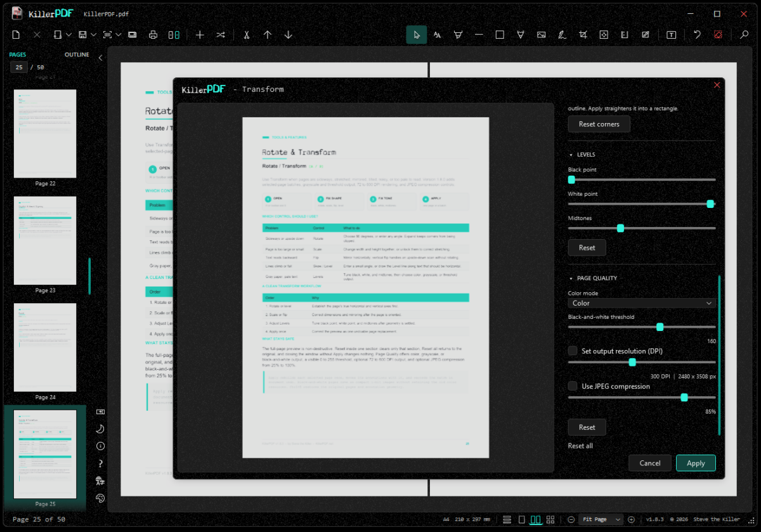Select the crop tool in toolbar
Viewport: 761px width, 532px height.
(x=583, y=35)
